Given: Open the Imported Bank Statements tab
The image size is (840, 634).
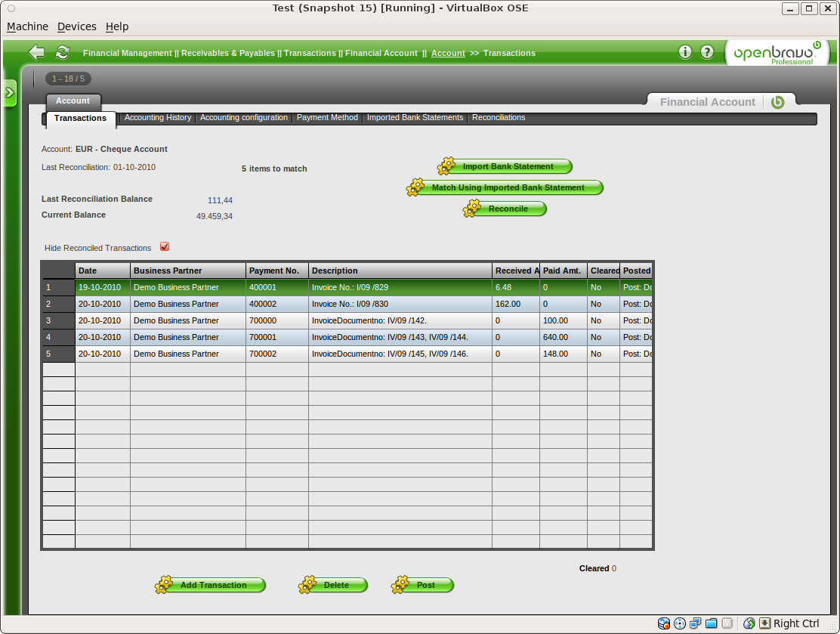Looking at the screenshot, I should (415, 118).
